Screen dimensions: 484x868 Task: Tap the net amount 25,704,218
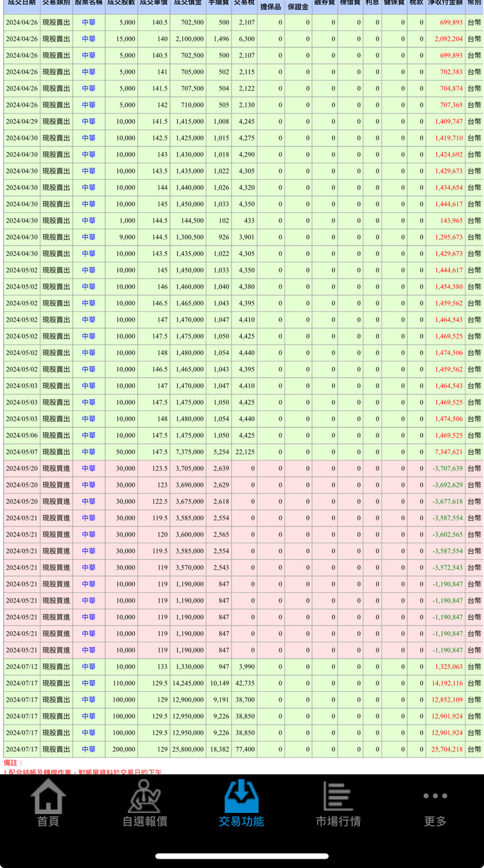(446, 749)
